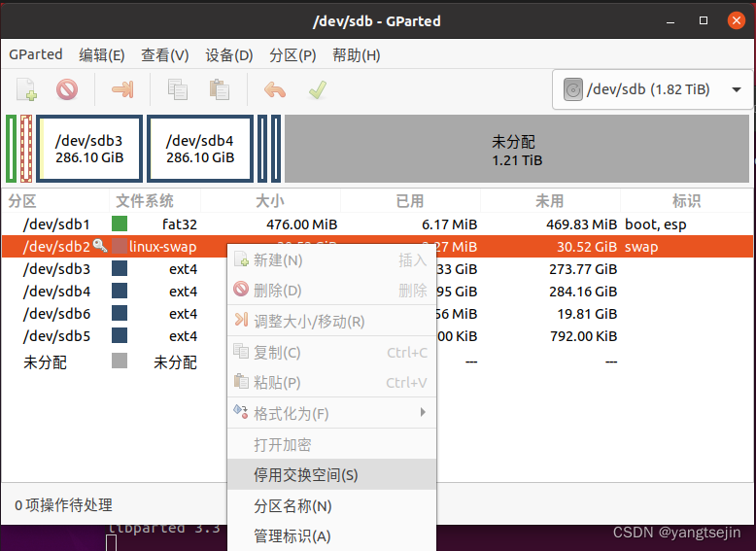Open the 编辑(E) menu
Image resolution: width=756 pixels, height=551 pixels.
click(102, 55)
